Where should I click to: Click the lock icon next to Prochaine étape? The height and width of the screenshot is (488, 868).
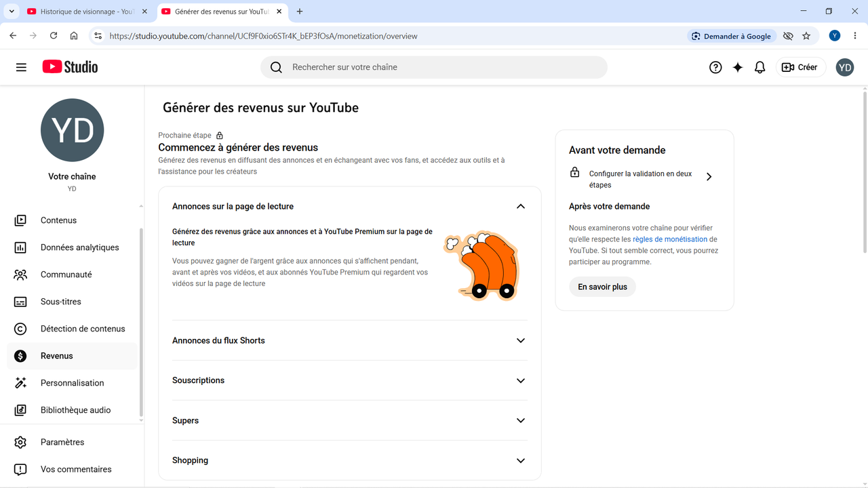click(x=220, y=136)
